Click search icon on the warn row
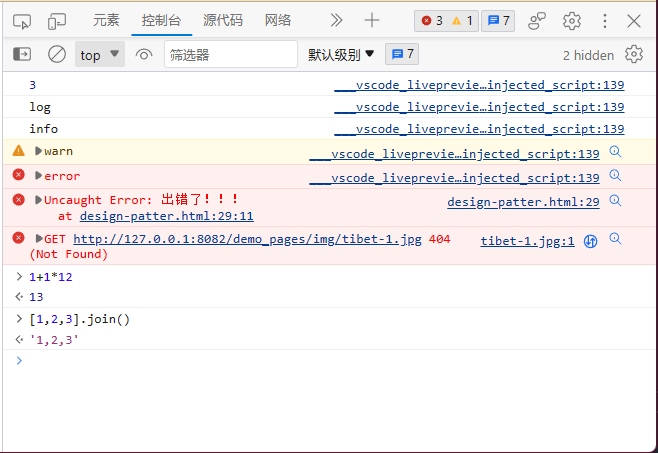 [x=616, y=152]
